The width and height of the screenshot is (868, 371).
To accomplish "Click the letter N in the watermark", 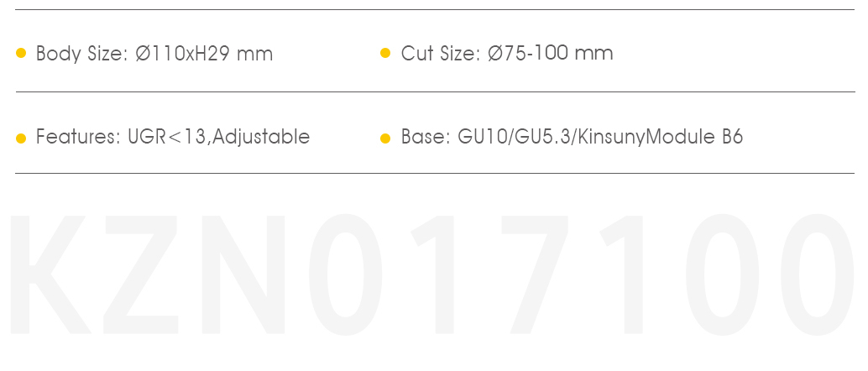I will [x=243, y=274].
